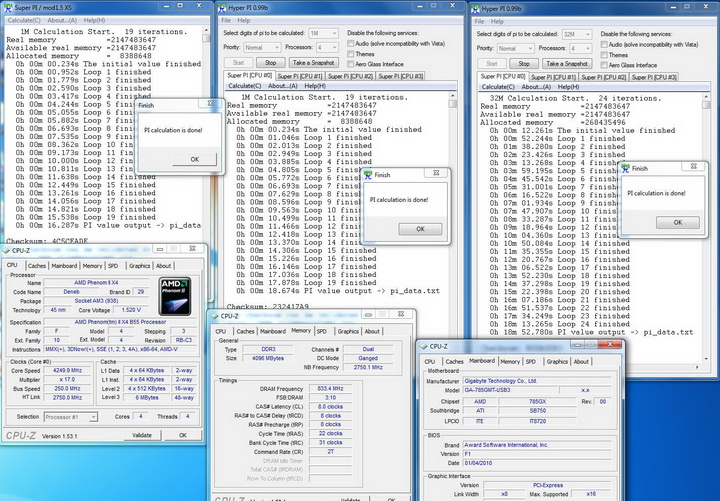
Task: Click the x 17.0 Multiplier value in CPU-Z
Action: (x=68, y=380)
